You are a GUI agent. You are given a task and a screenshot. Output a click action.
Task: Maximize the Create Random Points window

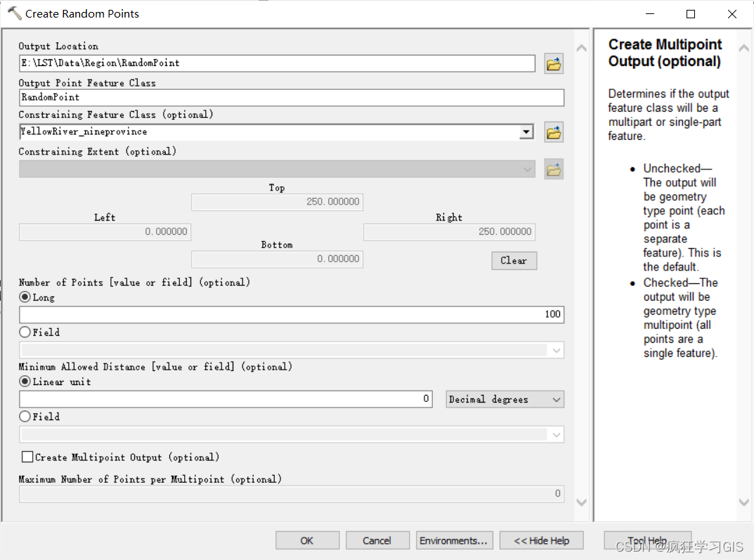click(691, 14)
